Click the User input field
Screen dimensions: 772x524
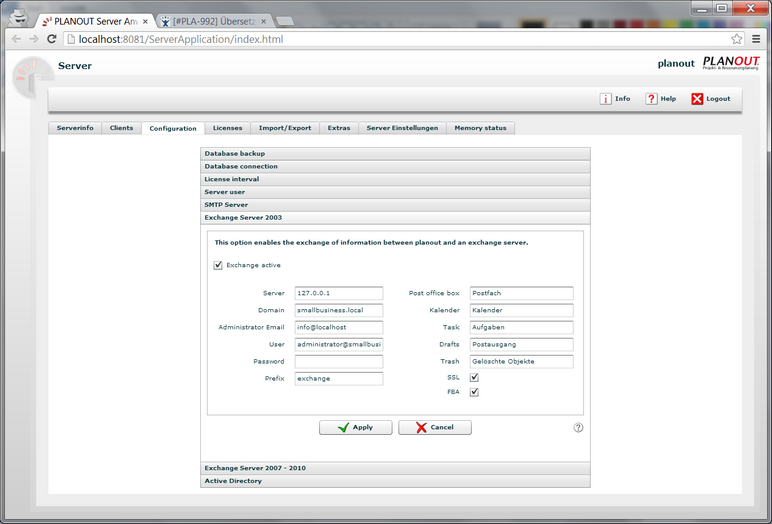pos(339,344)
